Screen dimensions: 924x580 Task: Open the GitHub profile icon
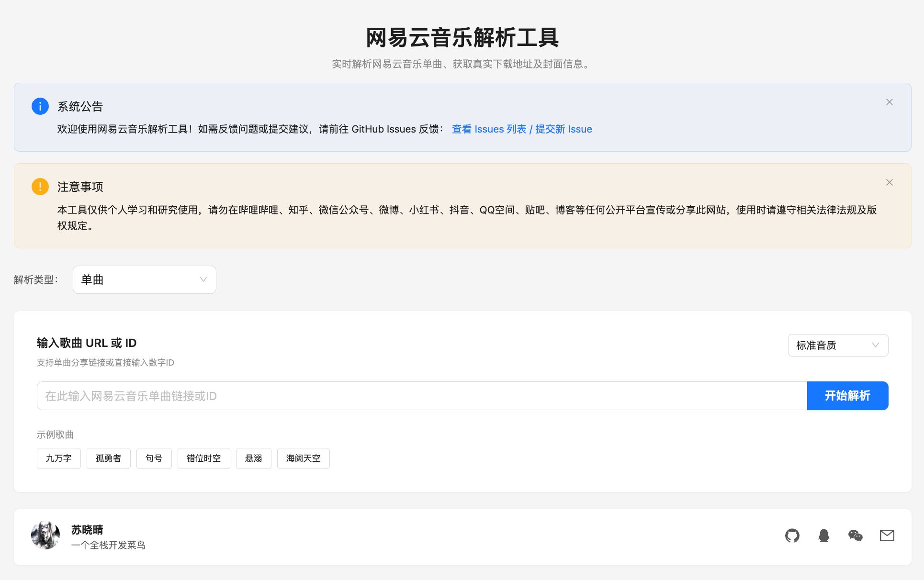point(792,535)
